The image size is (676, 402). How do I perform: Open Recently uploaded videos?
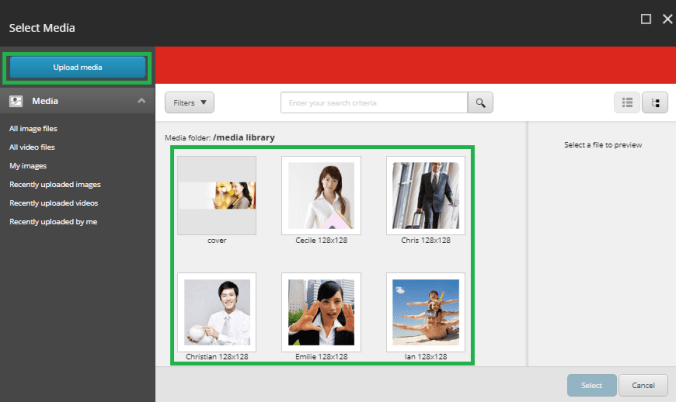53,203
